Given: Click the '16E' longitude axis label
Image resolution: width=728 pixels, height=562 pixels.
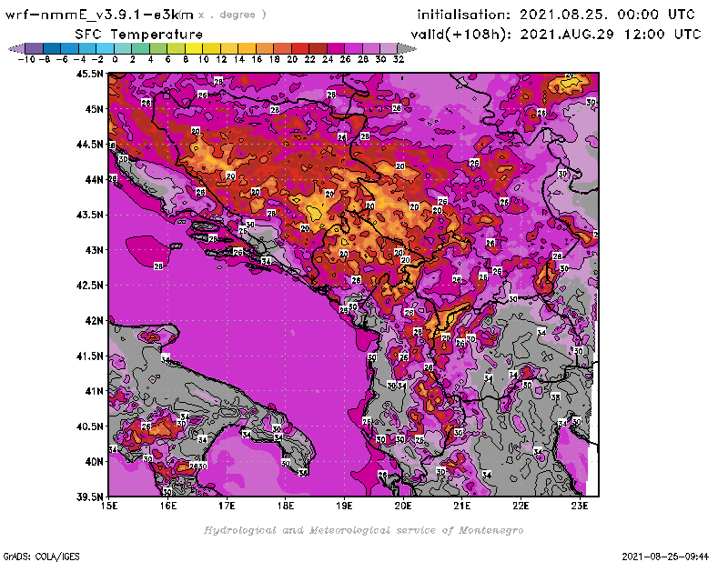Looking at the screenshot, I should click(x=168, y=506).
